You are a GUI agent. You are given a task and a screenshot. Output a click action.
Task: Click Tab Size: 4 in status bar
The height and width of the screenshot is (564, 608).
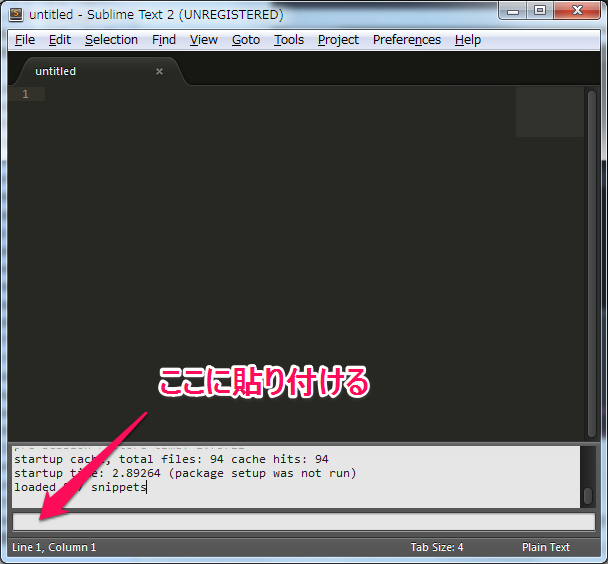click(x=437, y=547)
